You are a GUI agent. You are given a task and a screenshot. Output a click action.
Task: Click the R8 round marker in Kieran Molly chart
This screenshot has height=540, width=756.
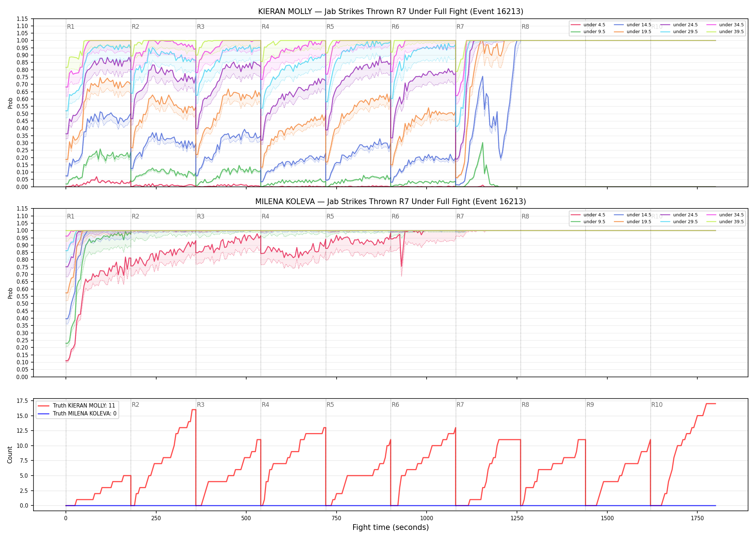[x=525, y=27]
